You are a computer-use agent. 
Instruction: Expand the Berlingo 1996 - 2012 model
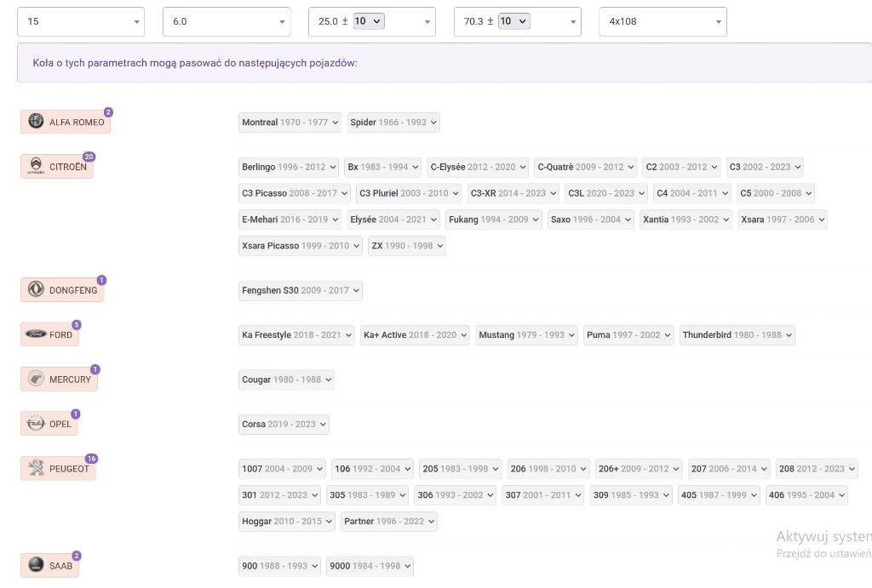290,167
